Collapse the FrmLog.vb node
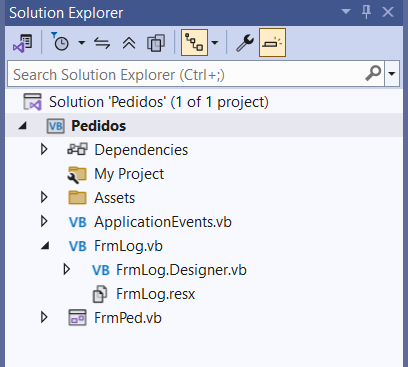408x367 pixels. (45, 246)
